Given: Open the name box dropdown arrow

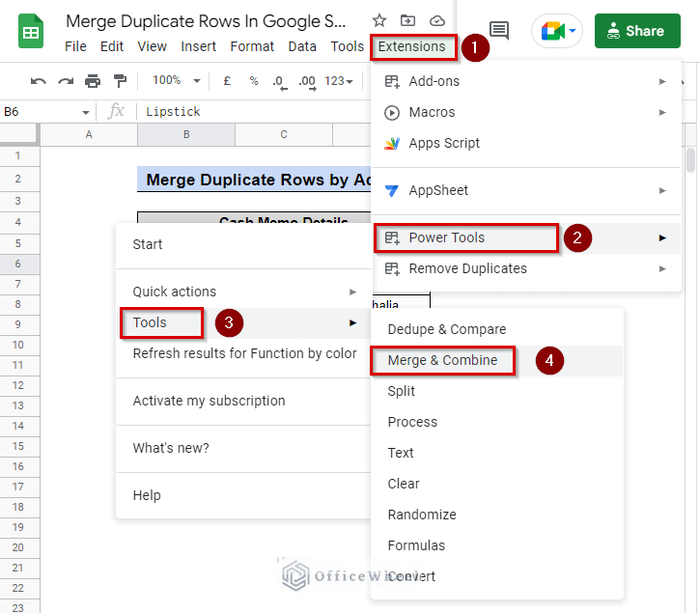Looking at the screenshot, I should click(86, 113).
